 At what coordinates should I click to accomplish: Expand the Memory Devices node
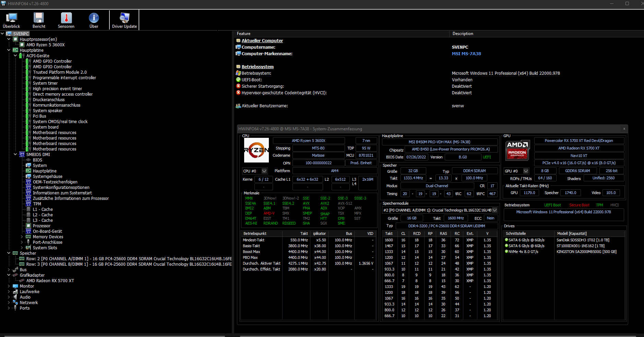[22, 237]
